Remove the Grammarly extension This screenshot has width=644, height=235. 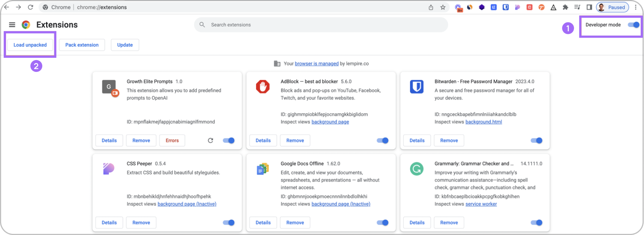[x=449, y=222]
